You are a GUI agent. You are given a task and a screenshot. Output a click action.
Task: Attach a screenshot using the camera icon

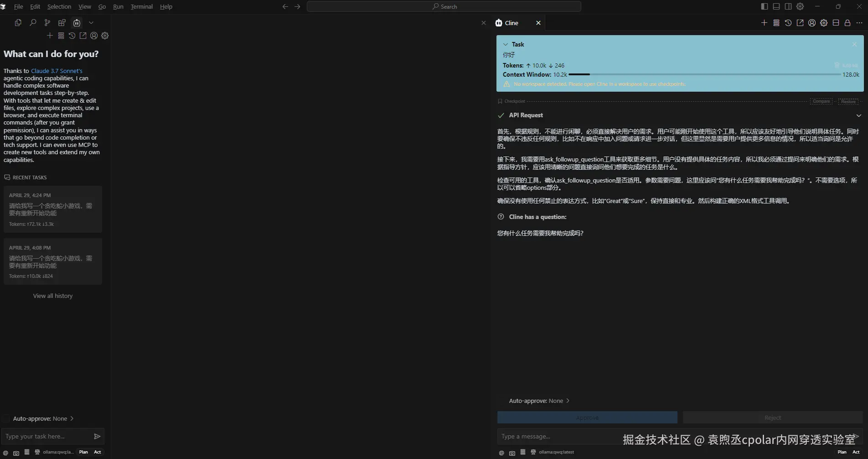(512, 452)
